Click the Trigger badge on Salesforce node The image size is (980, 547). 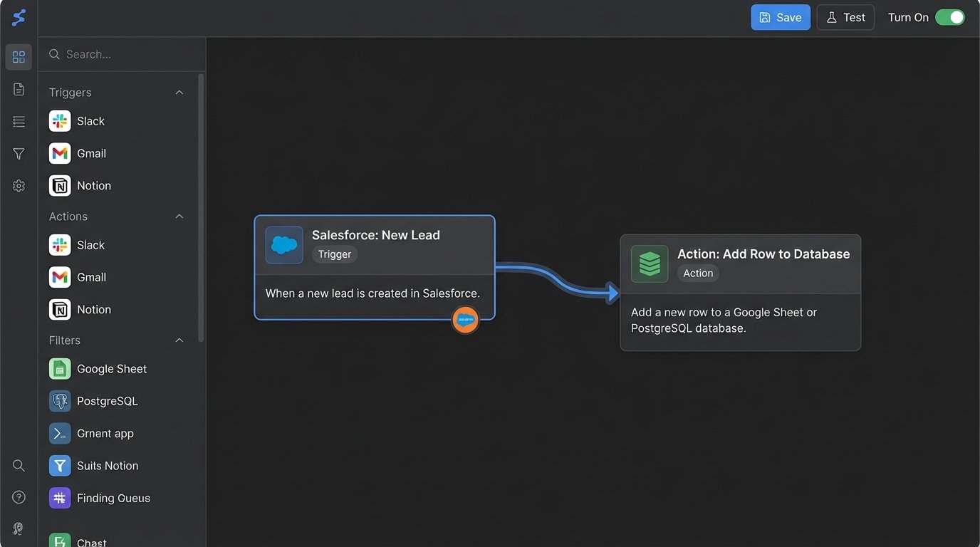(334, 254)
